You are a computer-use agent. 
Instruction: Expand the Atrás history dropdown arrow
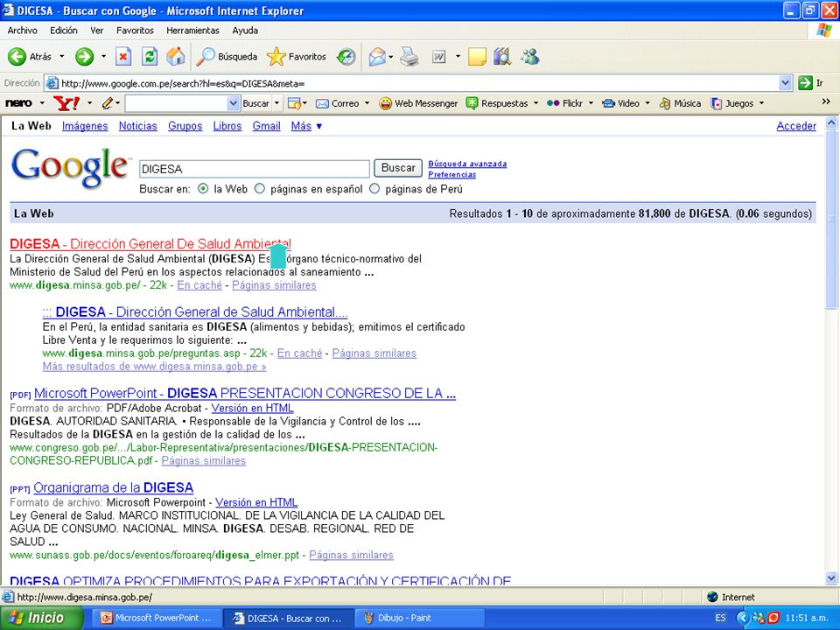[61, 56]
